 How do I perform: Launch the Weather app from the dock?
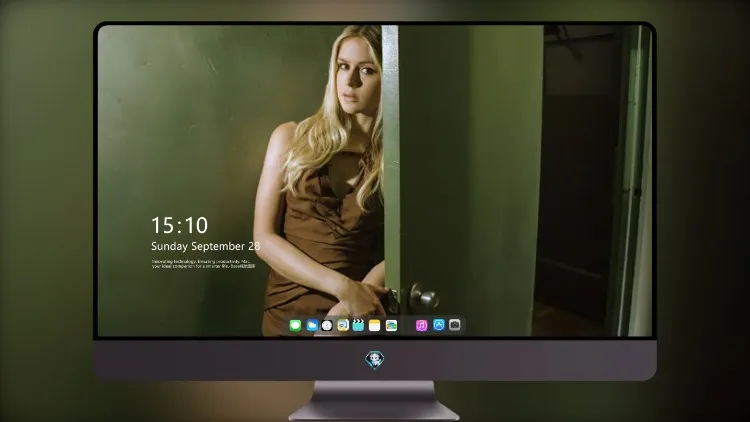tap(312, 325)
